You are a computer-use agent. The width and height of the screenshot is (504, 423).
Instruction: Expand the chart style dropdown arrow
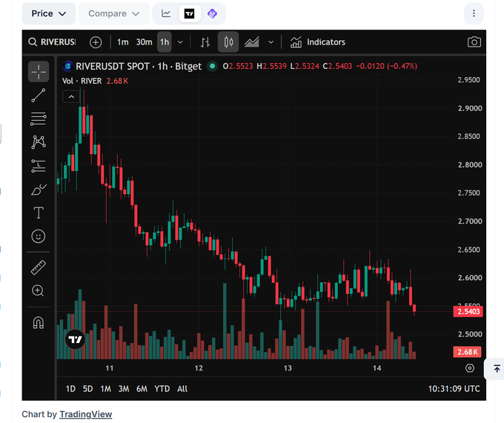click(271, 42)
